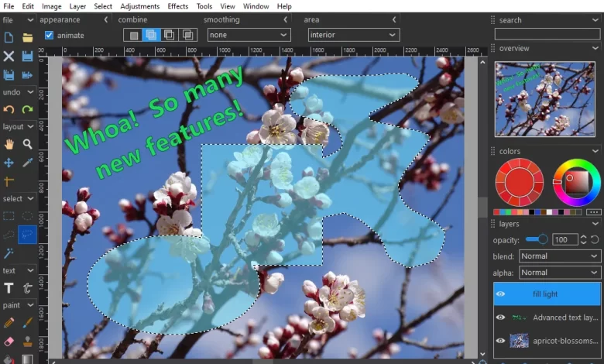This screenshot has width=604, height=364.
Task: Open the area dropdown set to interior
Action: tap(354, 35)
